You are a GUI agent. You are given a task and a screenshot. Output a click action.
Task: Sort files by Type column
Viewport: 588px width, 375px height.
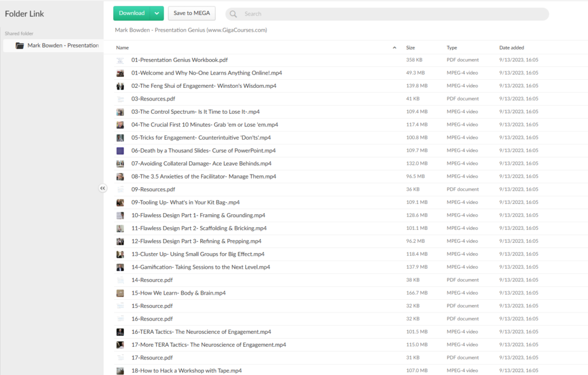pyautogui.click(x=452, y=48)
